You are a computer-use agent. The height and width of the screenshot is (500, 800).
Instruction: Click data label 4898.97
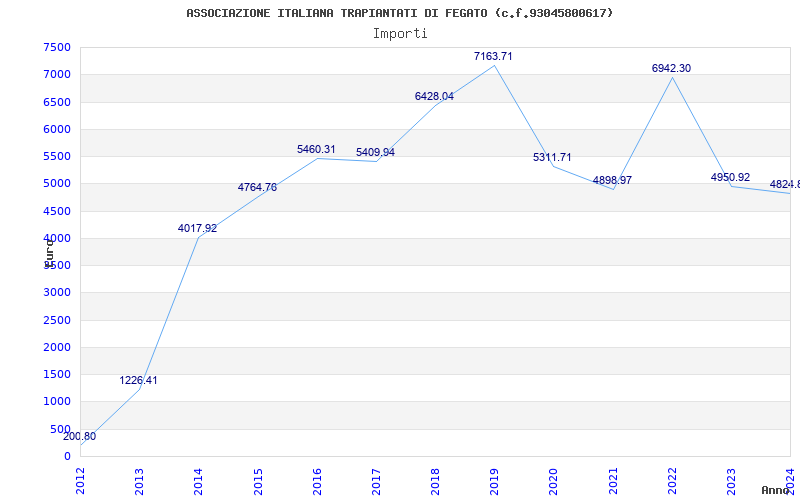click(612, 181)
